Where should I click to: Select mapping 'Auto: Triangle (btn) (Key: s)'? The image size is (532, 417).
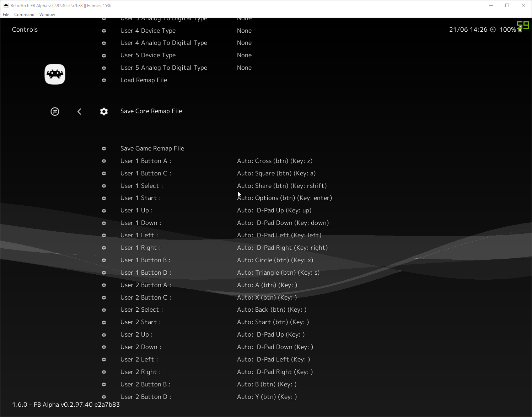pos(278,273)
